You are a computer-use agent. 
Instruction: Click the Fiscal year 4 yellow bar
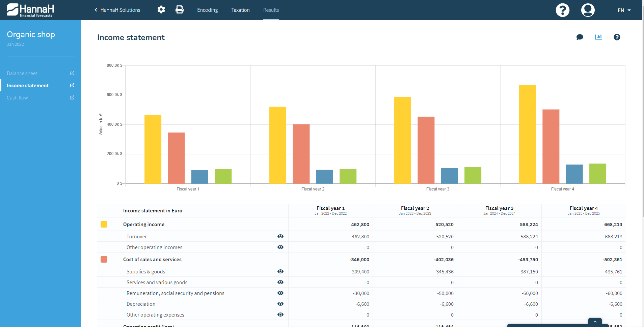528,134
